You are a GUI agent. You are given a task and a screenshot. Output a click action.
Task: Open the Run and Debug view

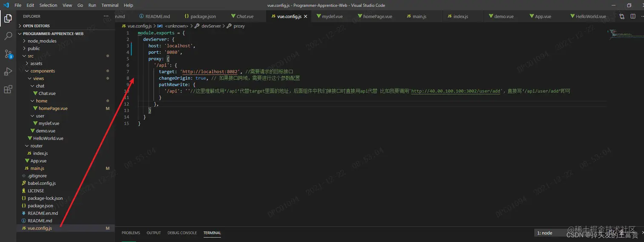click(x=8, y=71)
